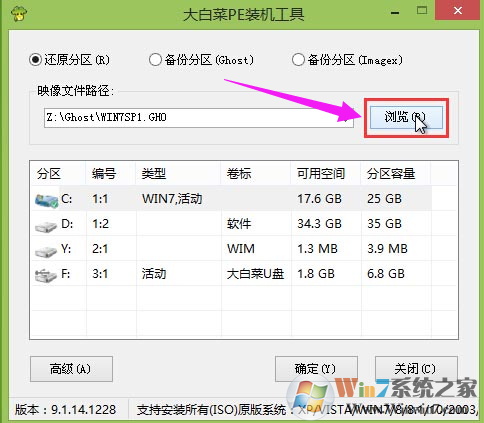484x423 pixels.
Task: Click the 6.8 GB capacity value
Action: coord(386,274)
